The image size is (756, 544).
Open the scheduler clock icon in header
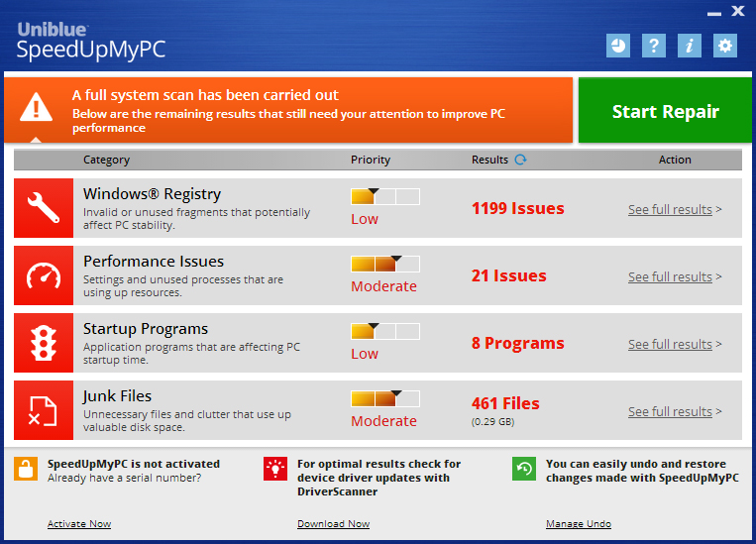618,46
